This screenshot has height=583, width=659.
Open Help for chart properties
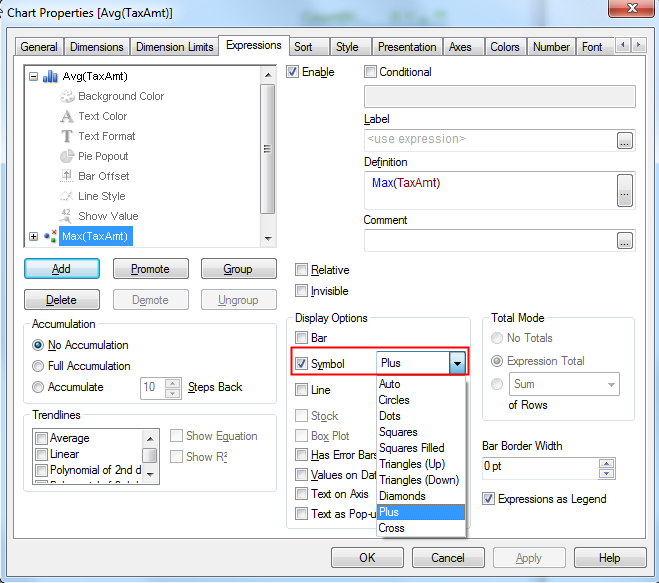pyautogui.click(x=610, y=557)
